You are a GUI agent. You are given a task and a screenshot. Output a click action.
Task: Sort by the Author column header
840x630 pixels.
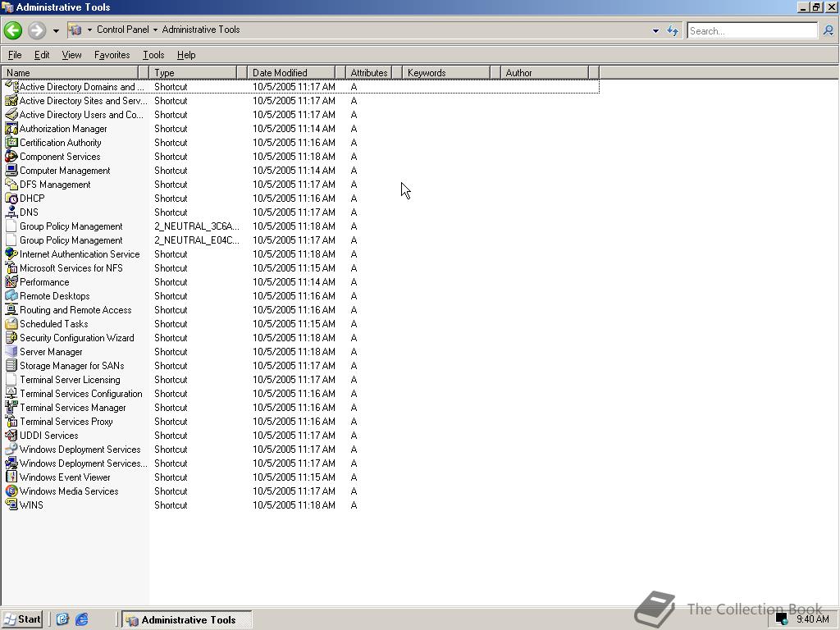coord(545,72)
